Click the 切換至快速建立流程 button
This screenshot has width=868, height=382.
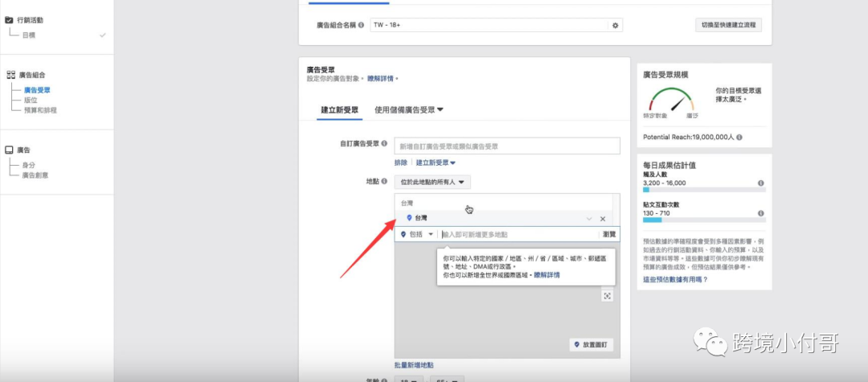point(728,25)
